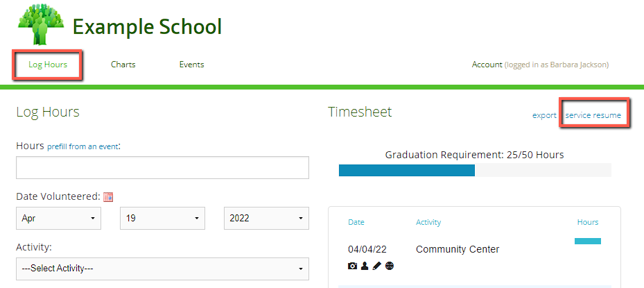This screenshot has height=288, width=644.
Task: Expand the year dropdown showing 2022
Action: (267, 218)
